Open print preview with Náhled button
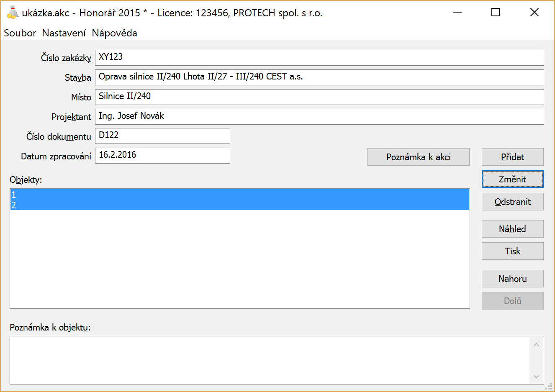Viewport: 555px width, 392px height. 512,229
